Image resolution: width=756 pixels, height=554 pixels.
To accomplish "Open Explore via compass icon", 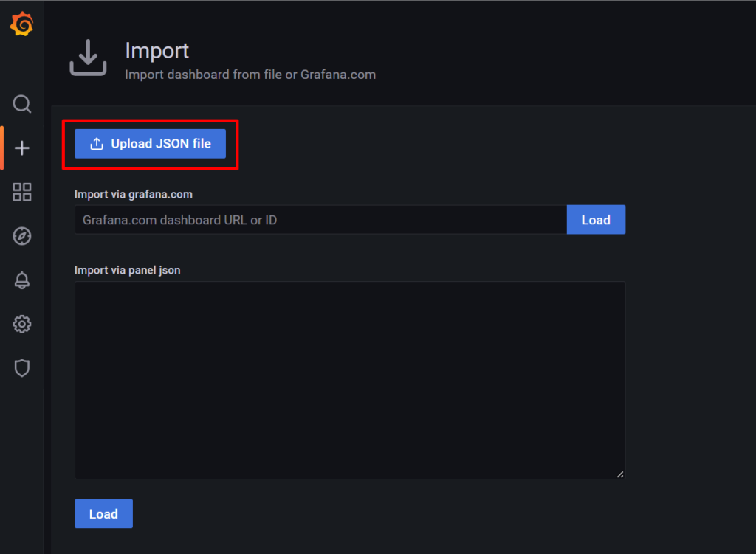I will click(x=22, y=236).
